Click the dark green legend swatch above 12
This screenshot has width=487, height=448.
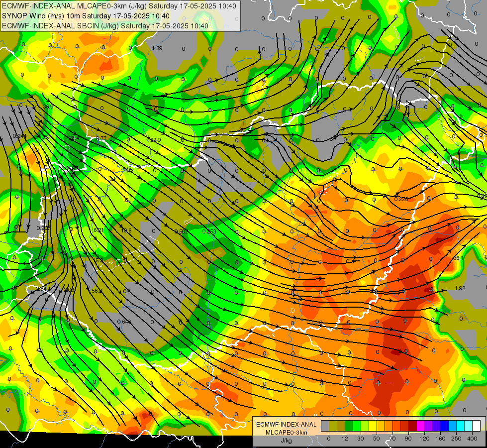coord(349,426)
